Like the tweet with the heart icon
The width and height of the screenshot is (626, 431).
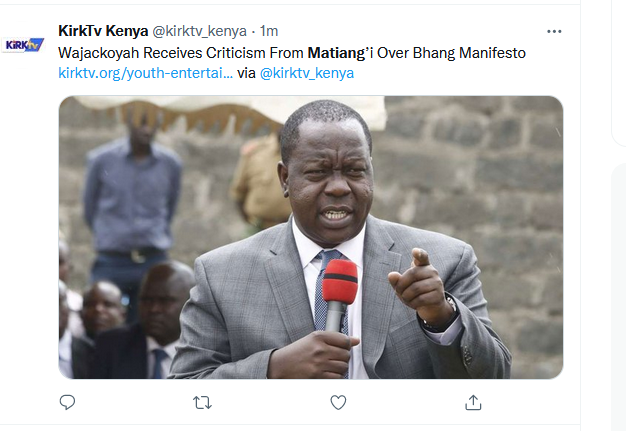click(x=338, y=402)
